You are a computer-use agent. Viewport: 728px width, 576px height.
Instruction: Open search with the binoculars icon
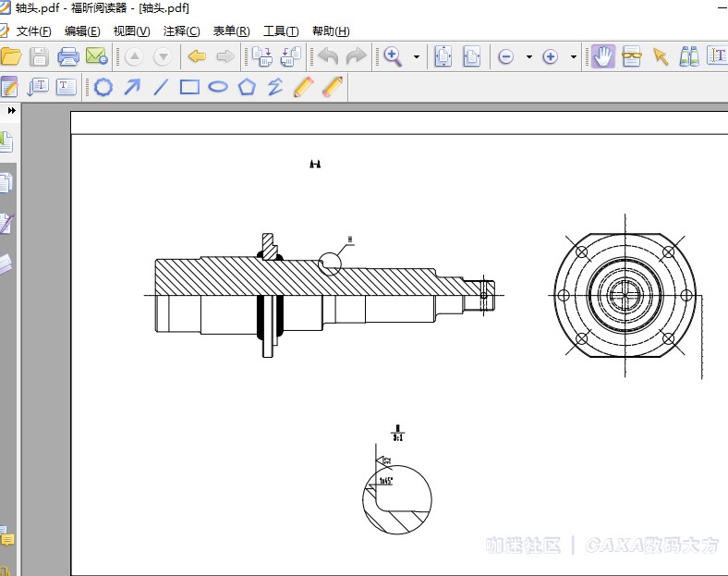689,56
